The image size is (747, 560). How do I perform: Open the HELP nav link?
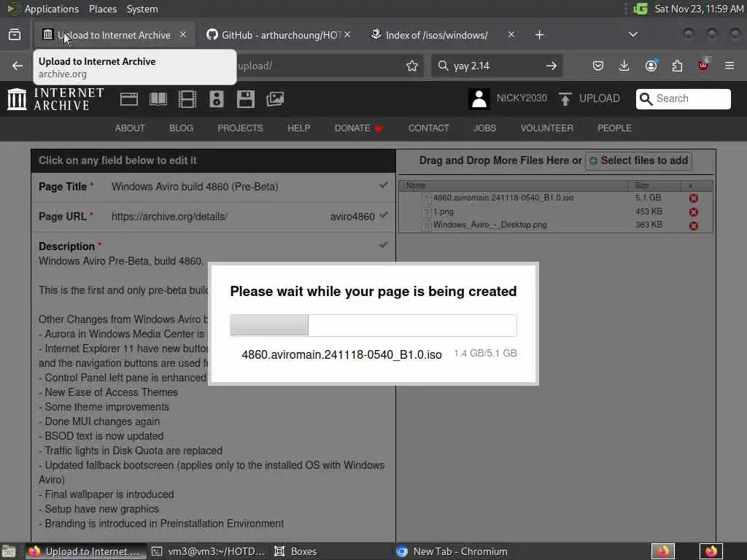click(x=298, y=128)
